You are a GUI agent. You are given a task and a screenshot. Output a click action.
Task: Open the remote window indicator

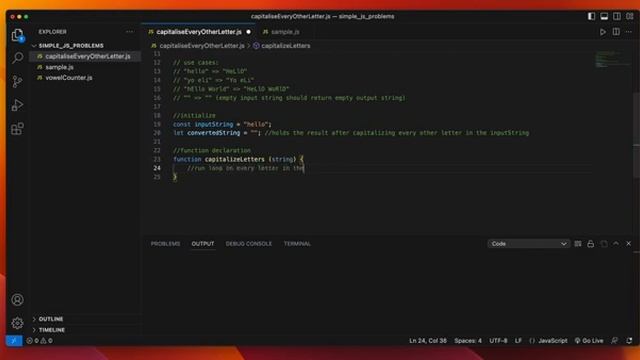pyautogui.click(x=14, y=340)
